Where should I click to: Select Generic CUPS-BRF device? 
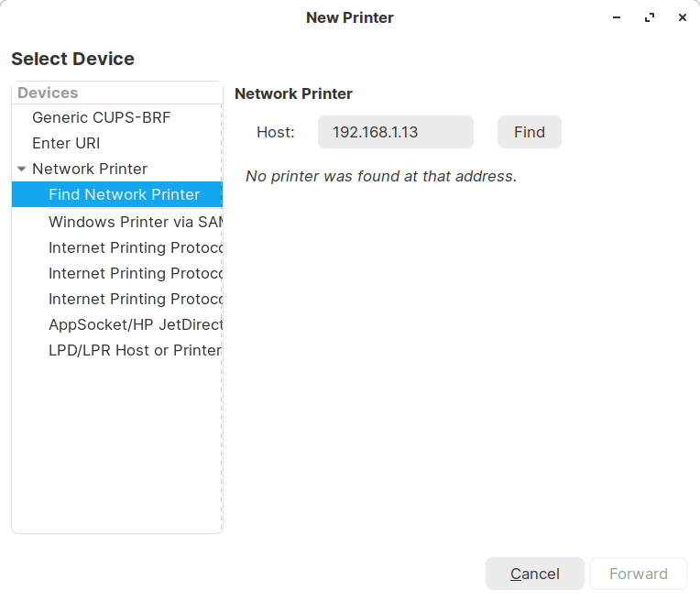coord(101,117)
